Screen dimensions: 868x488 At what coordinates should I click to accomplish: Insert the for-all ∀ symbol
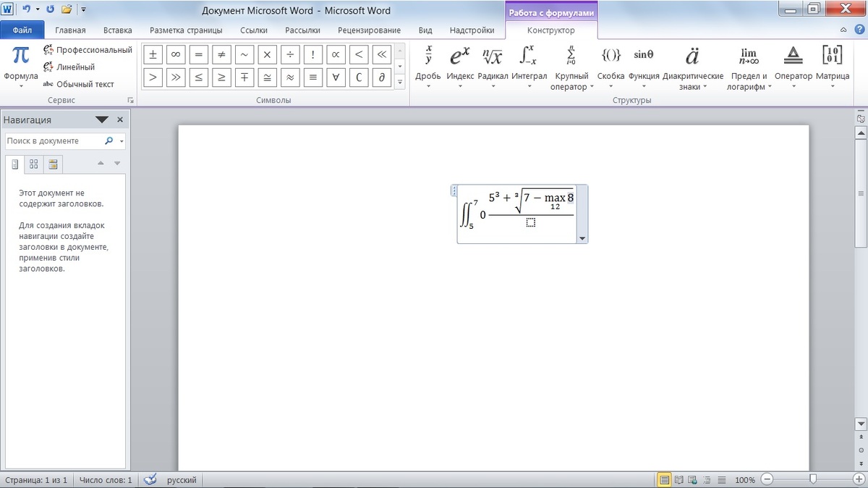[336, 77]
